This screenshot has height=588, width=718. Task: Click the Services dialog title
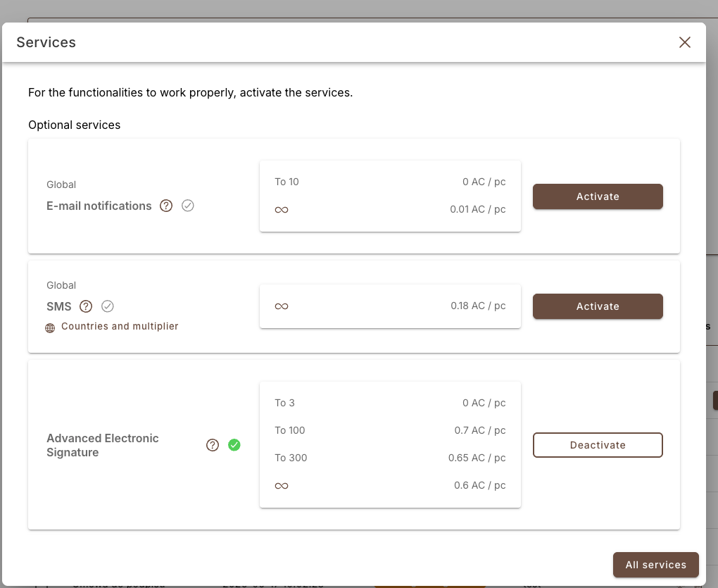click(46, 42)
